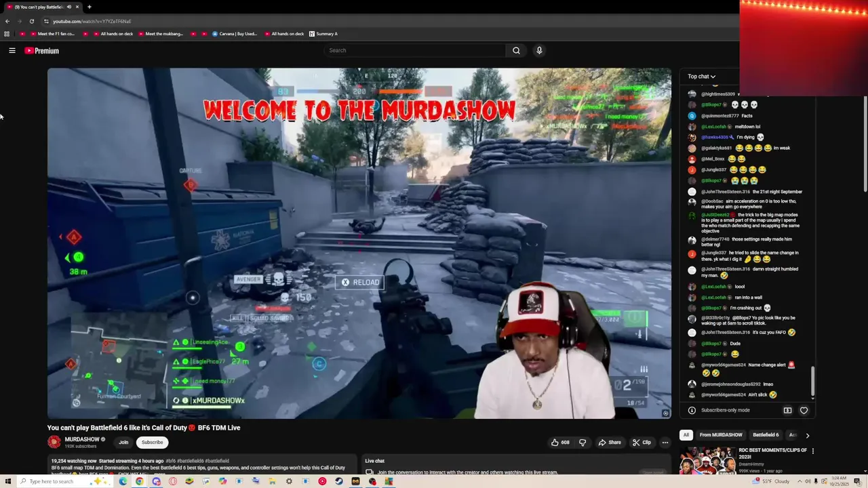Screen dimensions: 868x488
Task: Show hidden system tray icons chevron
Action: click(x=798, y=481)
